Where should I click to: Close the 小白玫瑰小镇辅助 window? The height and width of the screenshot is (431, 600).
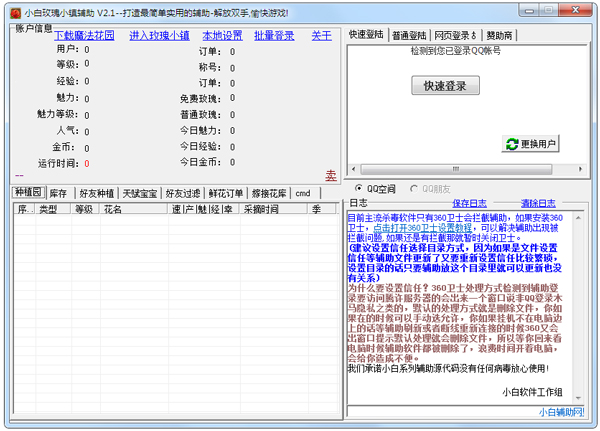[576, 10]
